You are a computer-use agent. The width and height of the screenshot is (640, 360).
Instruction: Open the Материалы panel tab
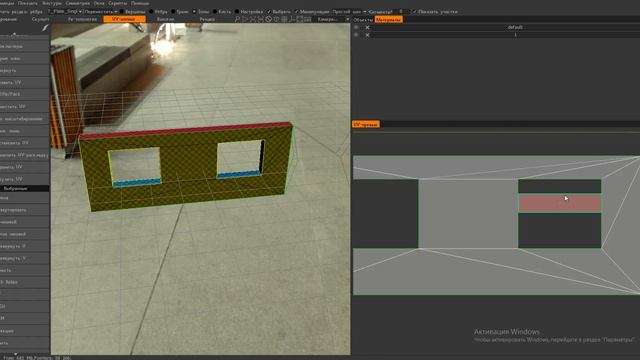point(389,20)
